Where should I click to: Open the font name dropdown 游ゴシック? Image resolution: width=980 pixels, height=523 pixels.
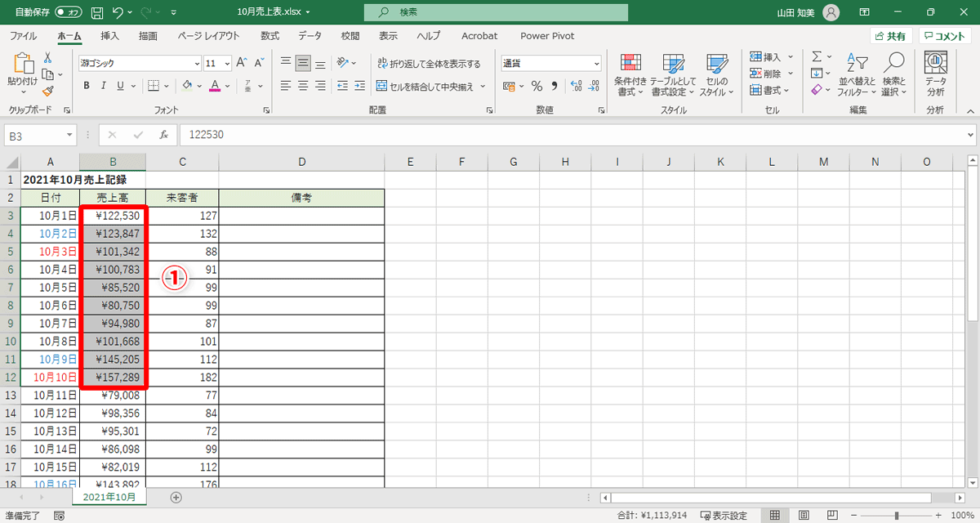(197, 63)
